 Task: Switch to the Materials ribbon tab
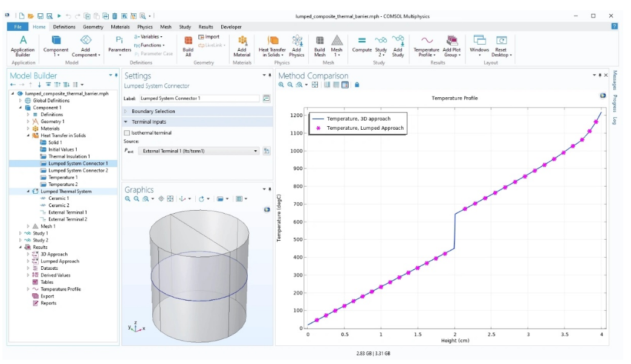[x=120, y=27]
